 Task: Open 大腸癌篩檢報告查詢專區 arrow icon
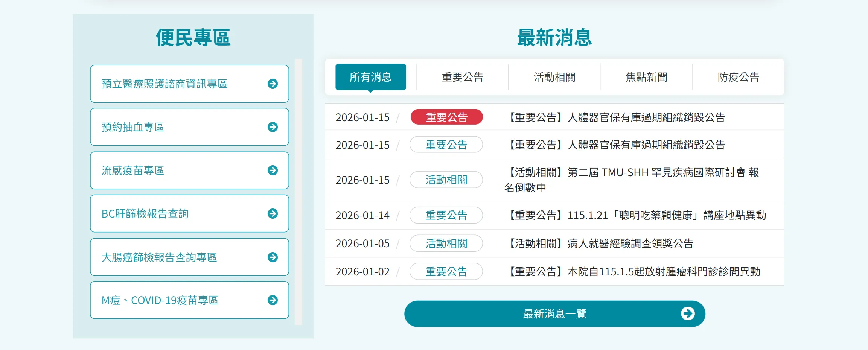(x=273, y=257)
